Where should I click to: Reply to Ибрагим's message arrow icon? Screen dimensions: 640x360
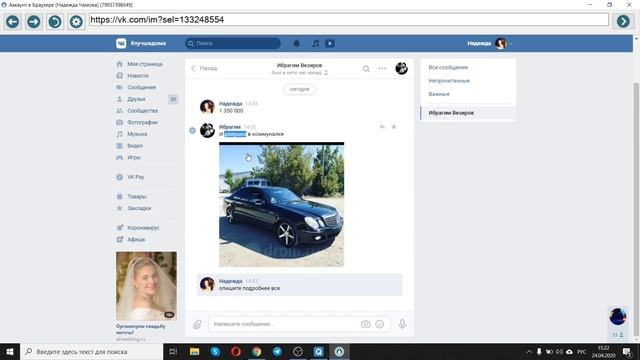click(382, 127)
